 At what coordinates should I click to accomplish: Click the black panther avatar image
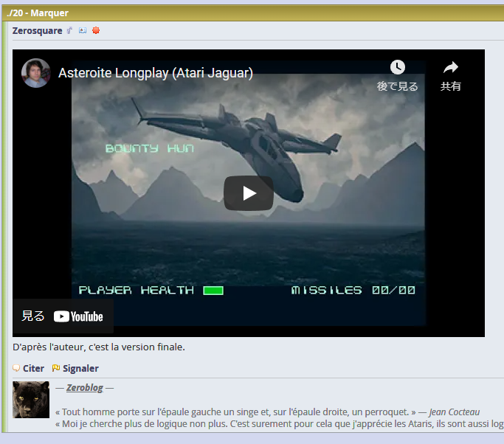pyautogui.click(x=31, y=400)
